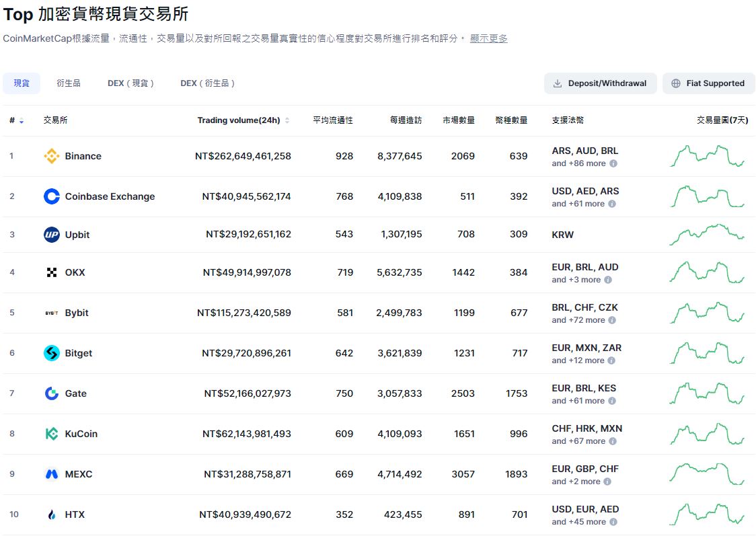Viewport: 756px width, 536px height.
Task: Click the download icon in Deposit/Withdrawal button
Action: tap(558, 83)
